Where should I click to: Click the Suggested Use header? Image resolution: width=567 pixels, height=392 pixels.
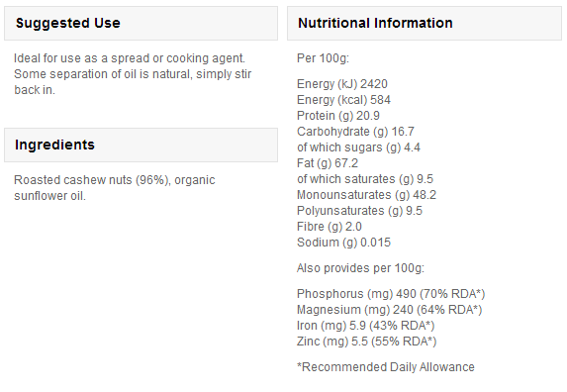click(141, 23)
